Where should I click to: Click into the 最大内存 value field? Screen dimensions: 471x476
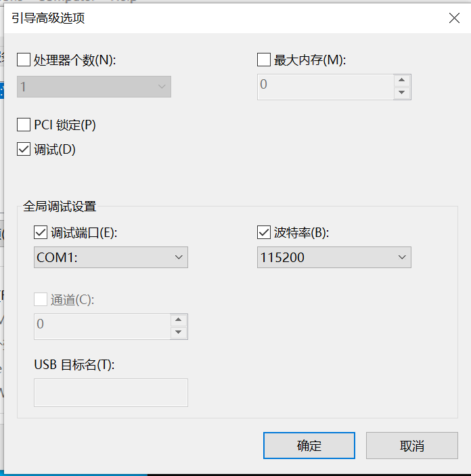tap(325, 86)
